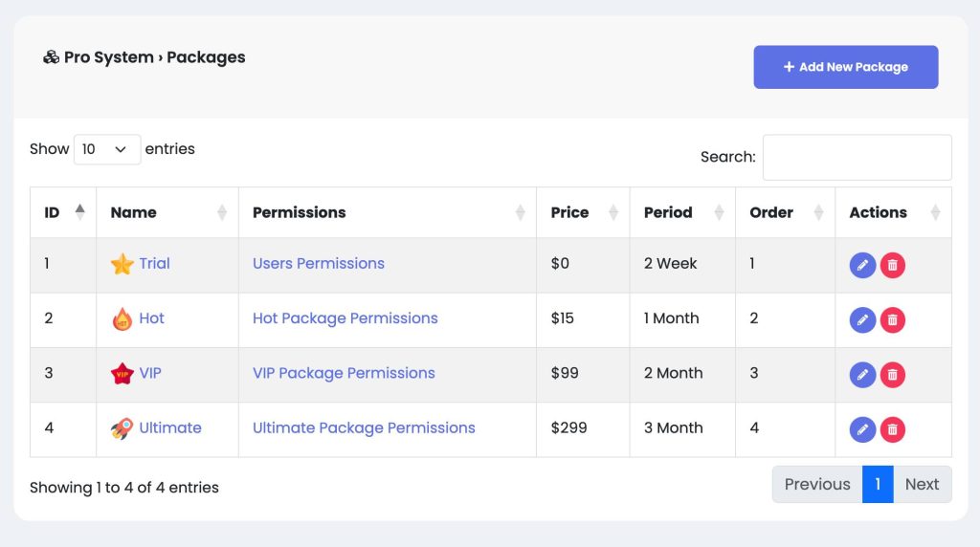Viewport: 980px width, 547px height.
Task: Delete the Ultimate package via trash icon
Action: (x=893, y=429)
